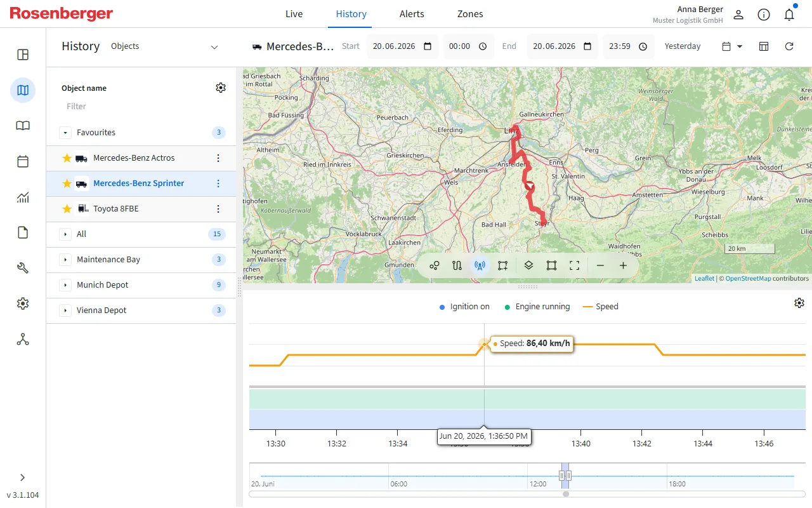
Task: Toggle favourite star for Mercedes-Benz Sprinter
Action: (67, 184)
